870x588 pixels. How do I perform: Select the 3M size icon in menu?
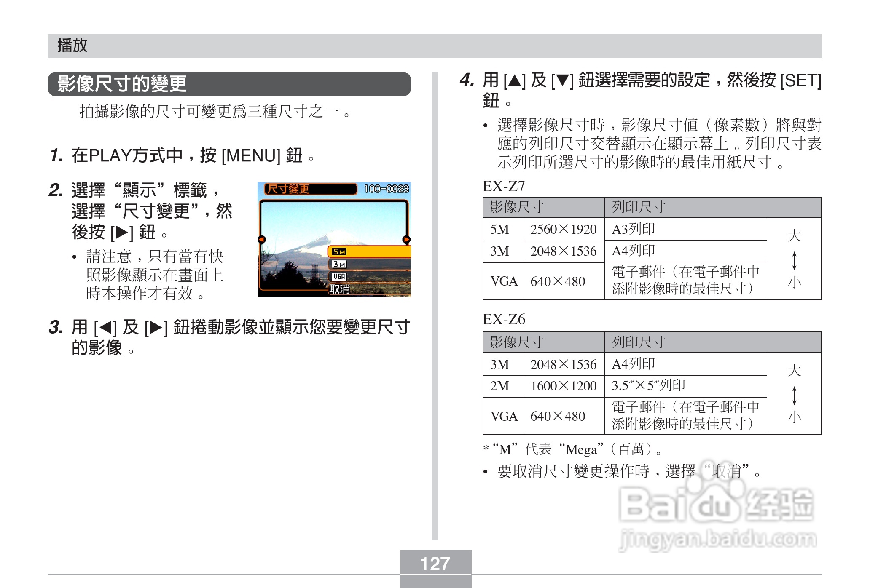point(339,264)
